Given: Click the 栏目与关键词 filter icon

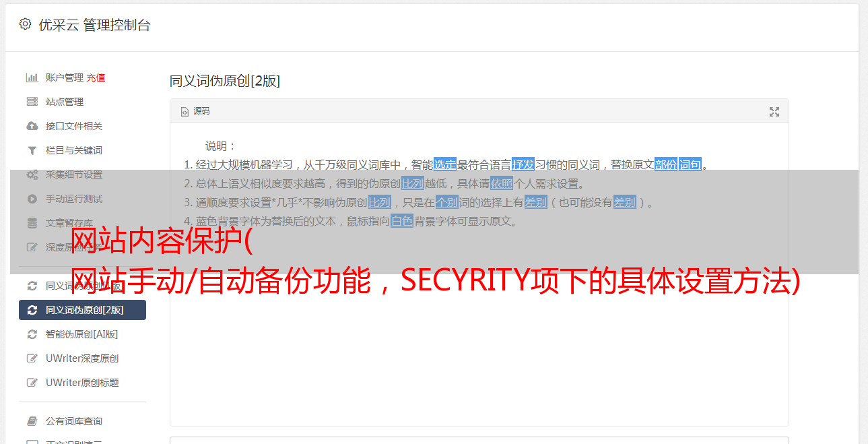Looking at the screenshot, I should point(32,150).
